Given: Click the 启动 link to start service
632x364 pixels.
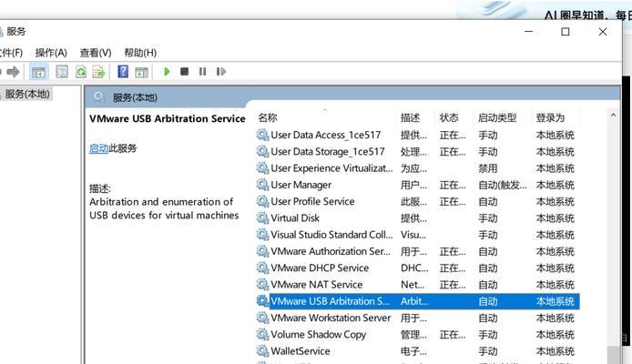Looking at the screenshot, I should tap(98, 148).
